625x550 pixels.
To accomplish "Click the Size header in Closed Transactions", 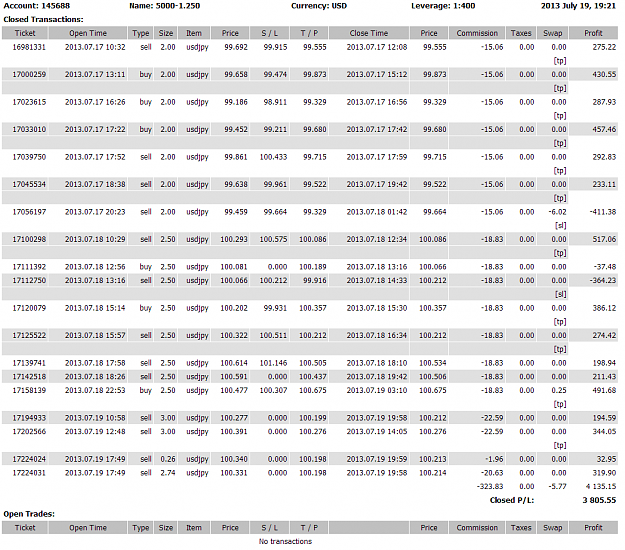I will (166, 33).
